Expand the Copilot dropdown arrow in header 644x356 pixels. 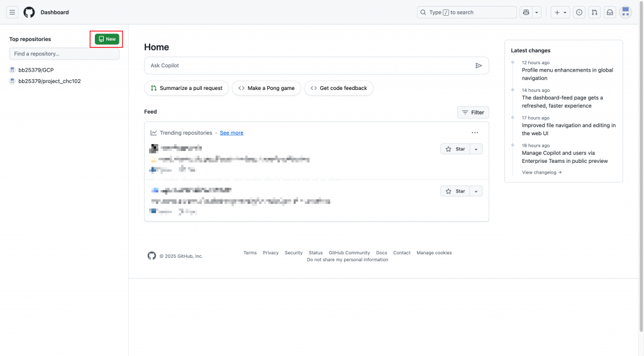[x=537, y=12]
